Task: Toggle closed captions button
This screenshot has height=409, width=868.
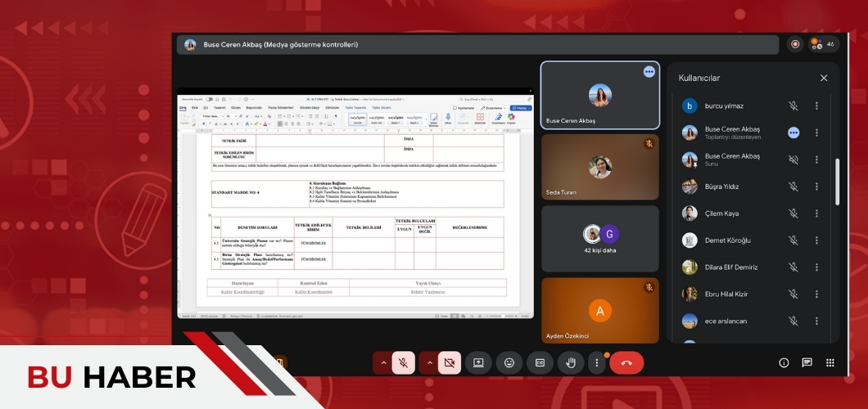Action: 540,362
